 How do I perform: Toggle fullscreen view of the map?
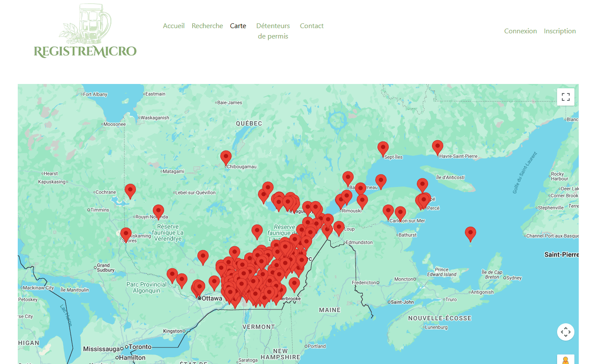[565, 97]
